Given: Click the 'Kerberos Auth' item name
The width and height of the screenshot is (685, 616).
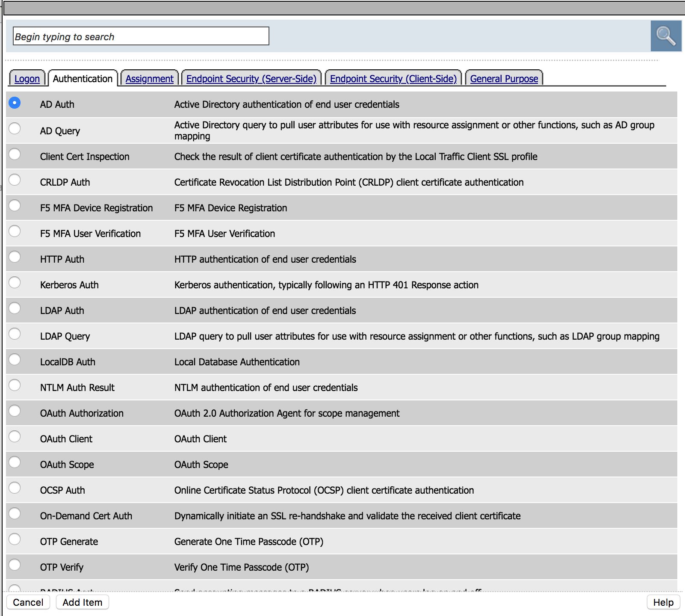Looking at the screenshot, I should click(x=69, y=285).
